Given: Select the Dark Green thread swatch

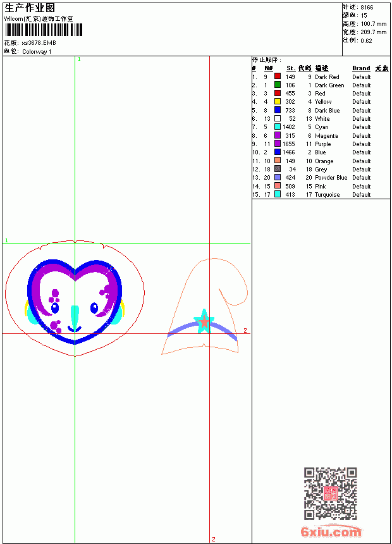Looking at the screenshot, I should click(278, 85).
